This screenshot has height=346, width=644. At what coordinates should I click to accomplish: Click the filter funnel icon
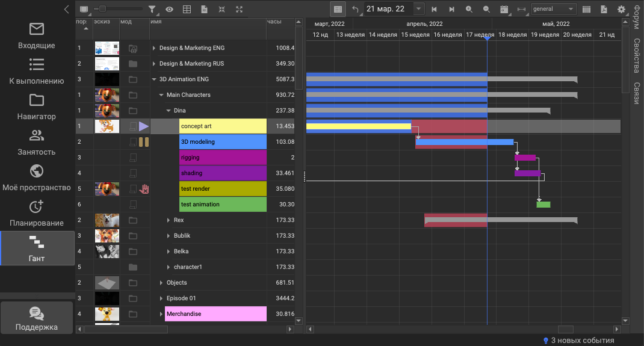click(x=153, y=9)
